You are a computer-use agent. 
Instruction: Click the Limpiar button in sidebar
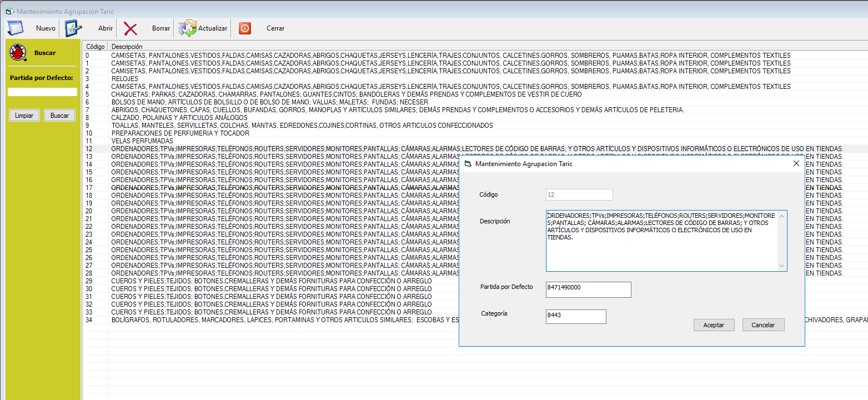(24, 116)
